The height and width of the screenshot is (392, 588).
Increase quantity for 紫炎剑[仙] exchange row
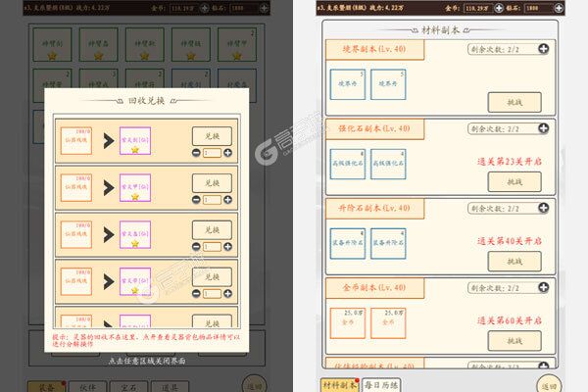coord(227,153)
